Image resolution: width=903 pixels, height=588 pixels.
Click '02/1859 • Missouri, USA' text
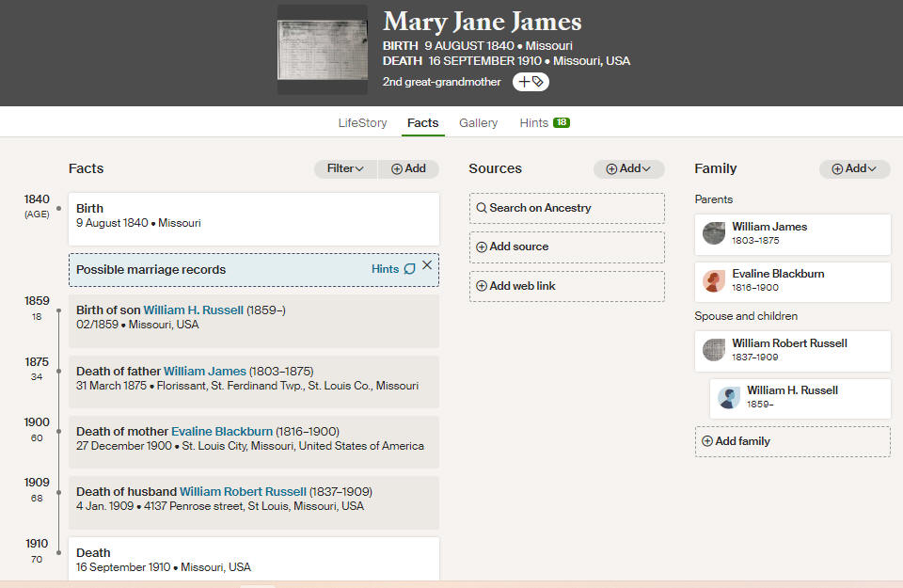click(137, 325)
